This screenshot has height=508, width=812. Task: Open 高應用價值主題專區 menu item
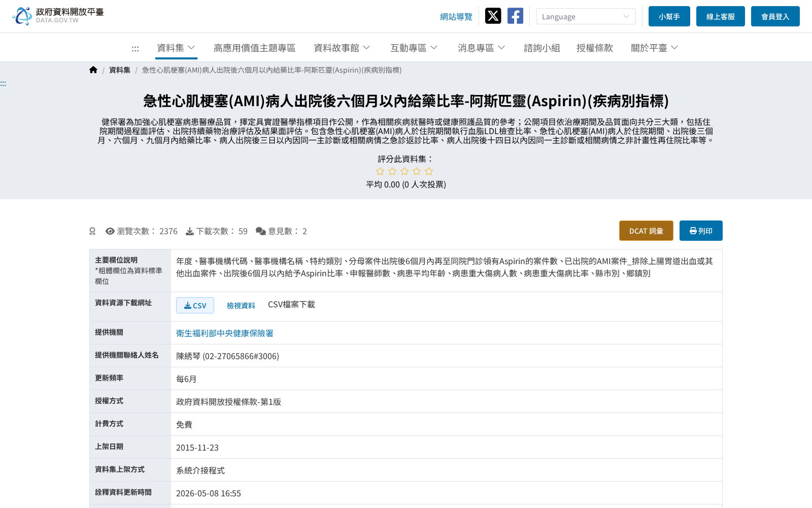[x=255, y=48]
